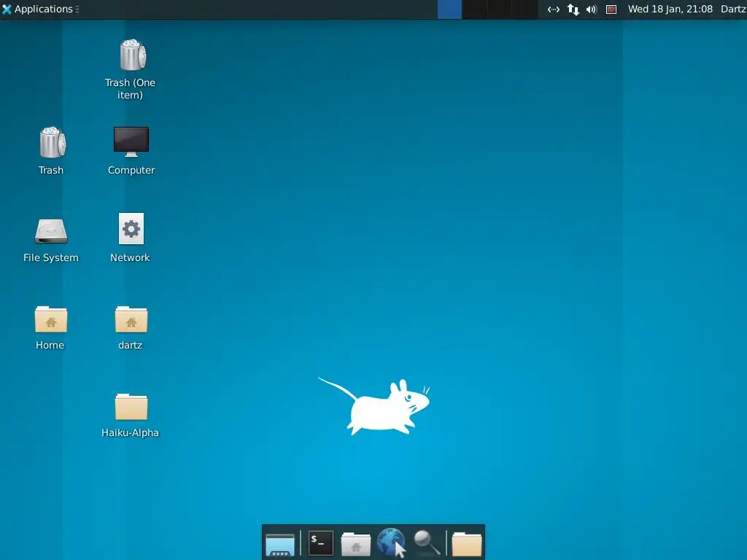Click the up/down network traffic icon
Image resolution: width=747 pixels, height=560 pixels.
click(x=573, y=9)
